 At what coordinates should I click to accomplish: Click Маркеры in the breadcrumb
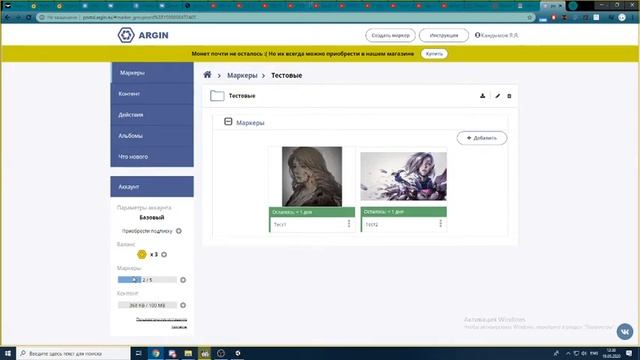[x=242, y=76]
